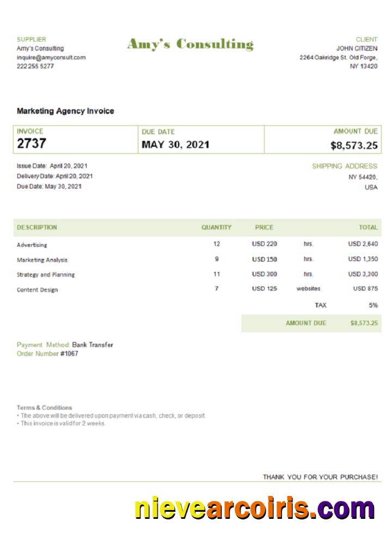This screenshot has height=545, width=392.
Task: Click the Bank Transfer payment method
Action: [x=93, y=345]
